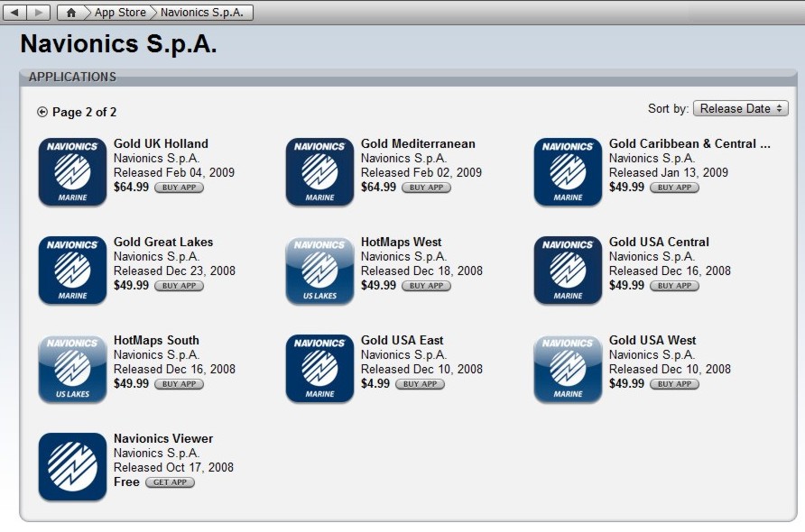The width and height of the screenshot is (805, 532).
Task: Buy the Gold Mediterranean app
Action: pos(427,188)
